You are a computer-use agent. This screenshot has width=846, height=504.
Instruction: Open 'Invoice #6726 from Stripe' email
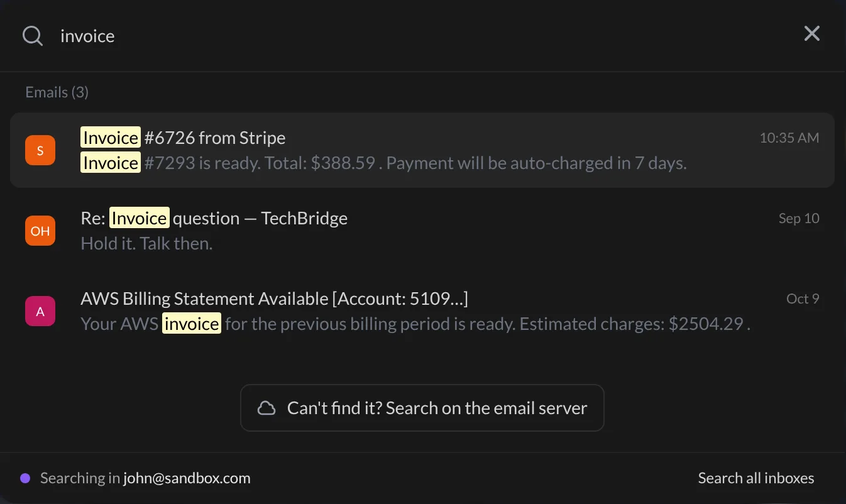(422, 150)
